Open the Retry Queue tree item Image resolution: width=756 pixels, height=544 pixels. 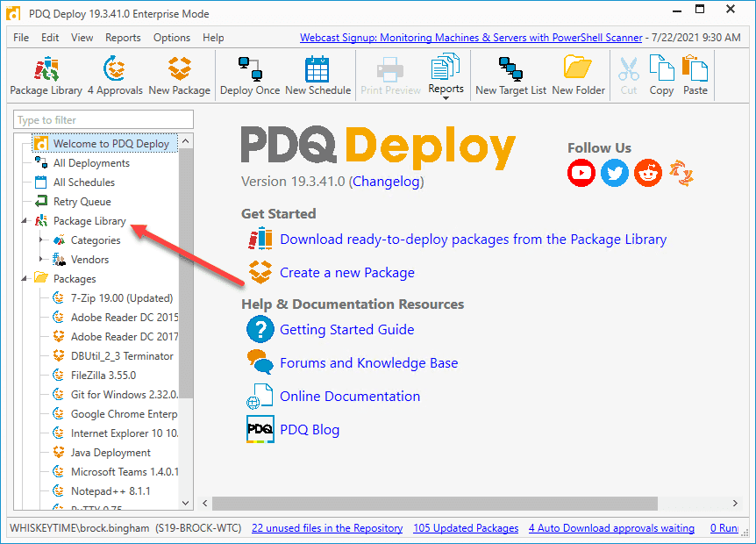click(x=82, y=202)
